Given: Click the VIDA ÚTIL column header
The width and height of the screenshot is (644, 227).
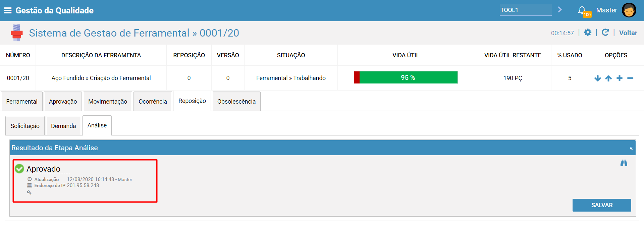Looking at the screenshot, I should 406,55.
